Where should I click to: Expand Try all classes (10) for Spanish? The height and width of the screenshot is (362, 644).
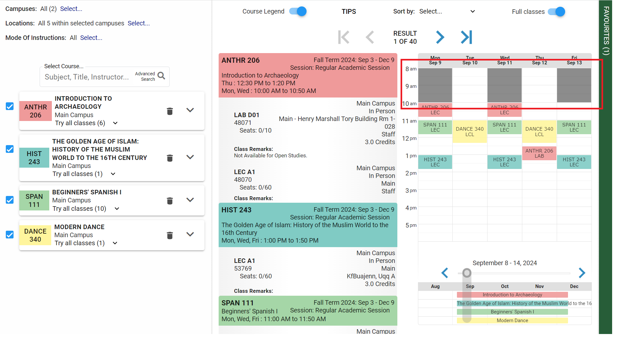point(117,209)
